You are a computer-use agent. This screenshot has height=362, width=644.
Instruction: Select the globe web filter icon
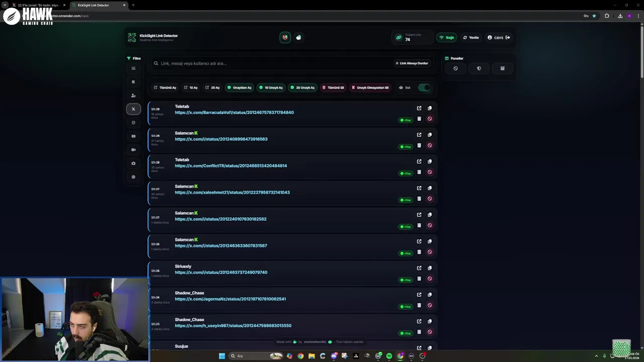point(133,177)
